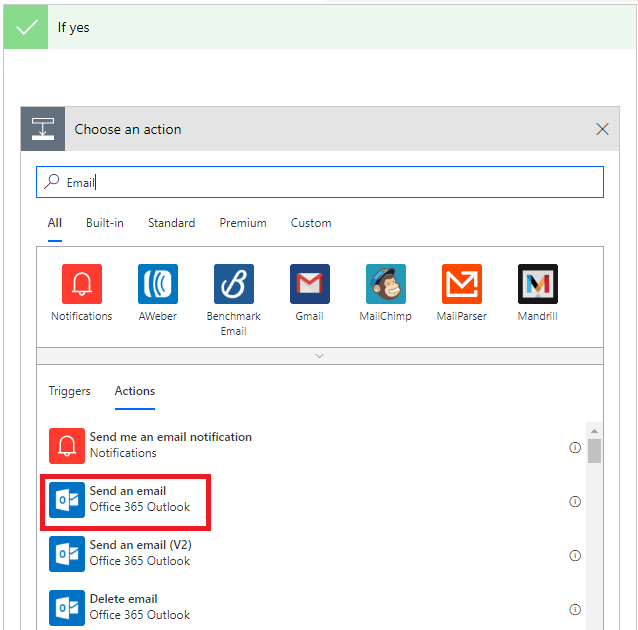Click the Outlook icon of Delete email

click(67, 608)
